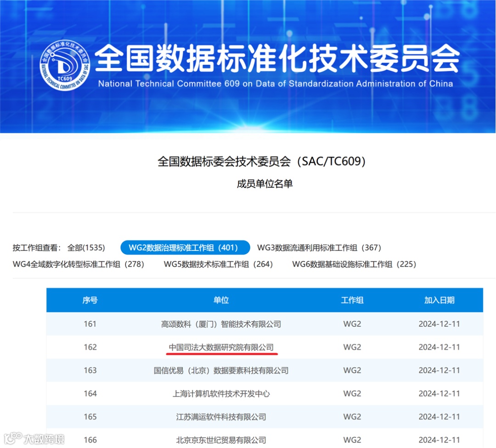The image size is (496, 448).
Task: Select 高颂数科（厦门）智能技术有限公司 entry
Action: 221,324
